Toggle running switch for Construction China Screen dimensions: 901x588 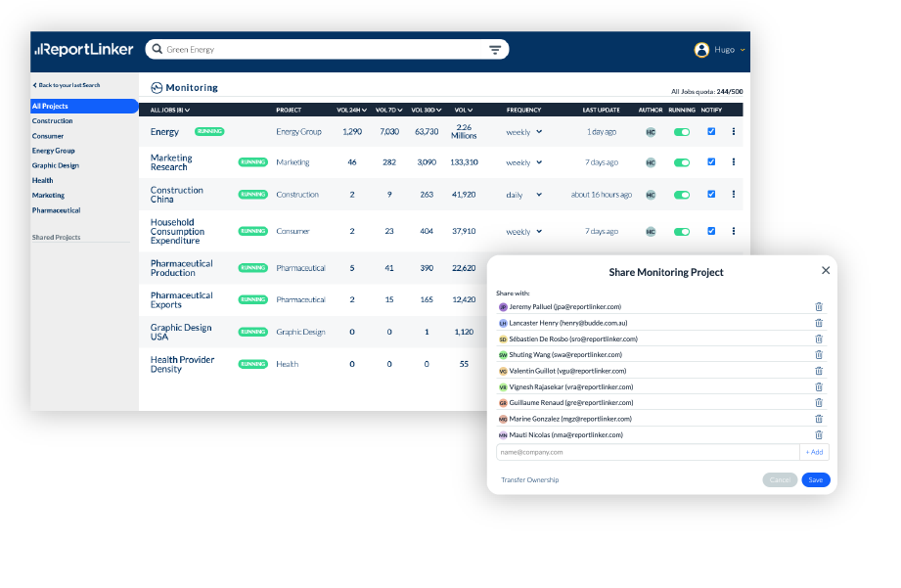pyautogui.click(x=682, y=195)
